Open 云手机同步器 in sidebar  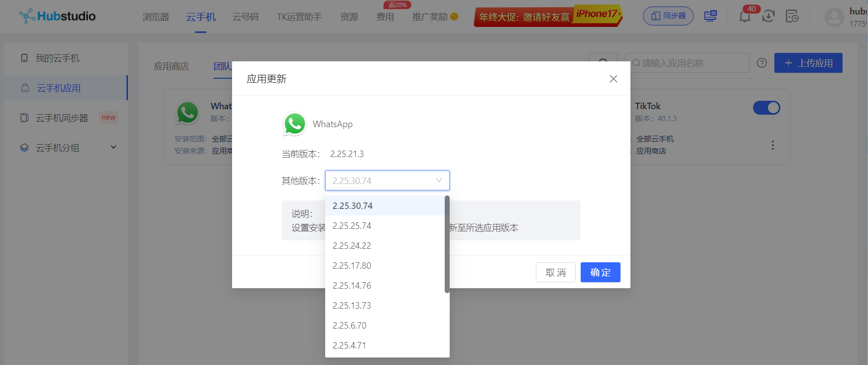(x=66, y=118)
